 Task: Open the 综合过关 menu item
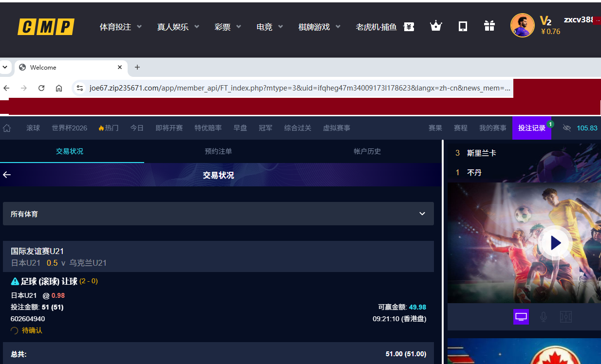pyautogui.click(x=298, y=128)
